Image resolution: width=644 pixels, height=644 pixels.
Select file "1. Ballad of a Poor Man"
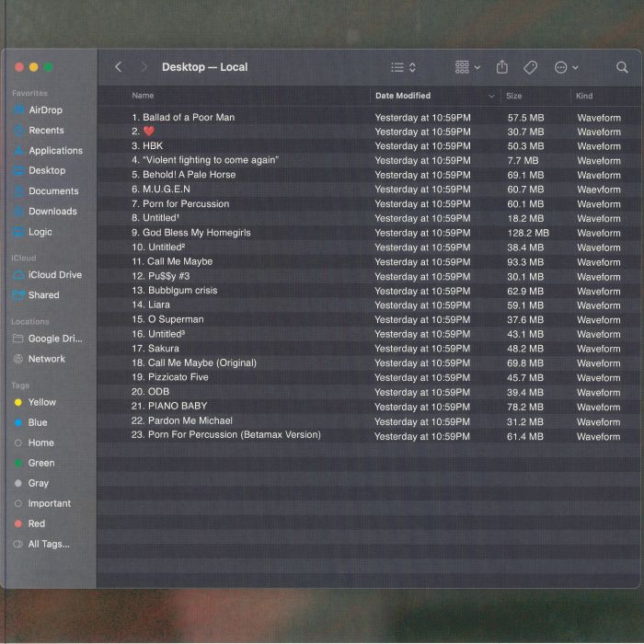coord(183,118)
